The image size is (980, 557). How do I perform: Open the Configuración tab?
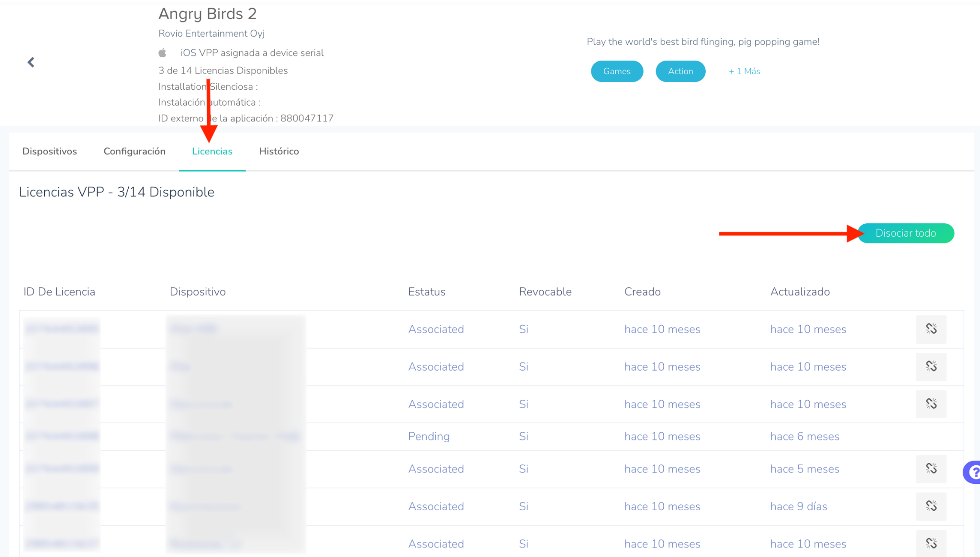(x=134, y=151)
